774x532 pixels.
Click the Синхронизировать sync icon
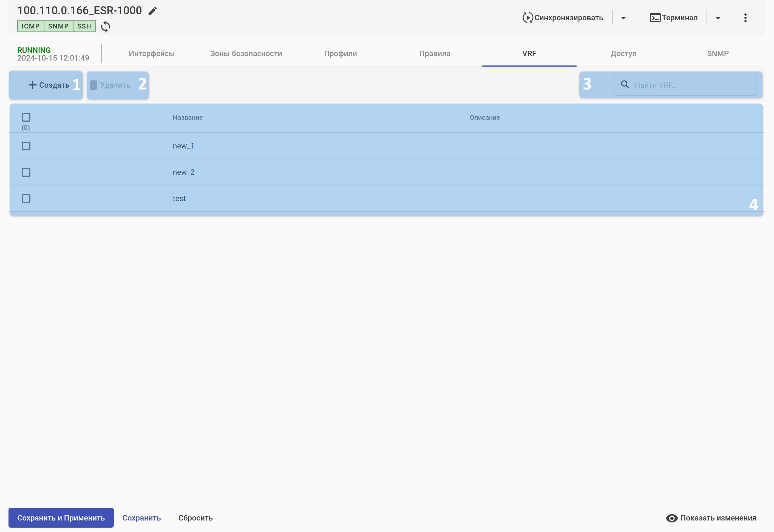[528, 18]
